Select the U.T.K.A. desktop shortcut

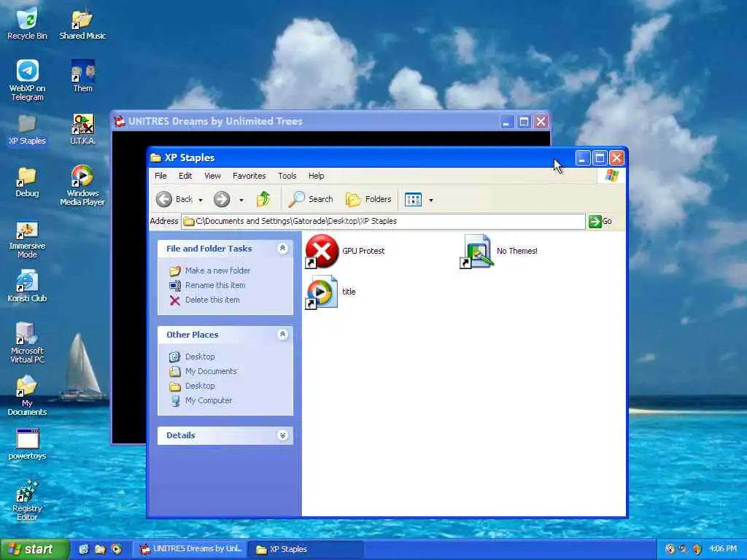tap(82, 128)
